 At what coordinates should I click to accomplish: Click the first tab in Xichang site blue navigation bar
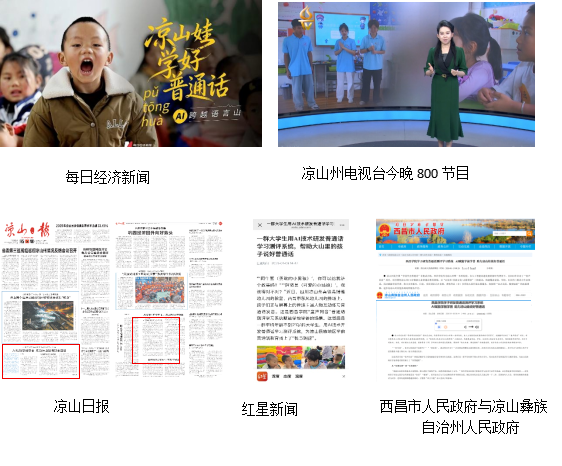(381, 247)
